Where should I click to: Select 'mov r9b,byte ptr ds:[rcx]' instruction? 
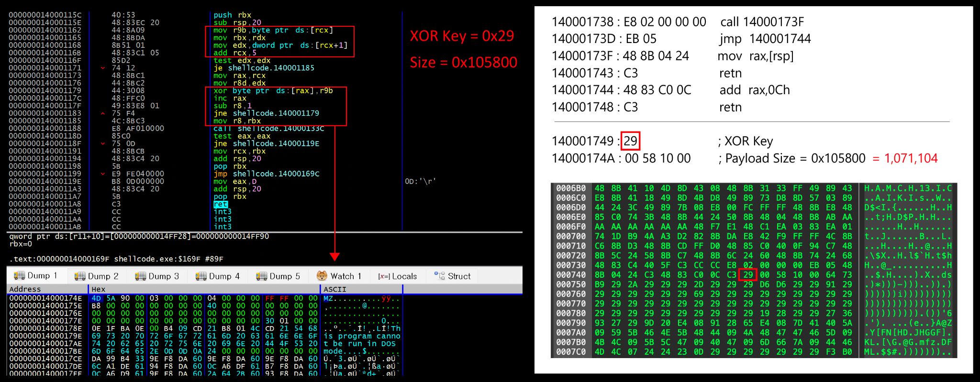coord(273,30)
